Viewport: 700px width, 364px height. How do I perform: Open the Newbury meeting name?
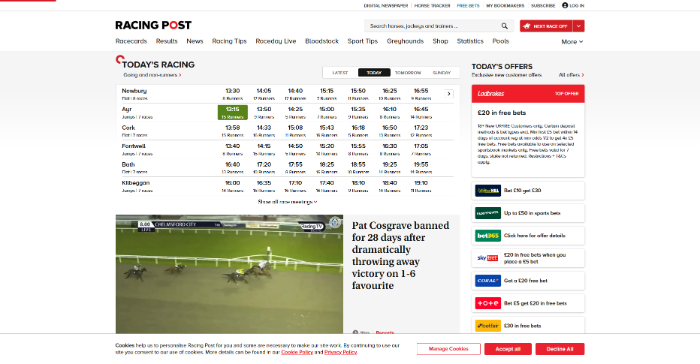click(x=134, y=91)
